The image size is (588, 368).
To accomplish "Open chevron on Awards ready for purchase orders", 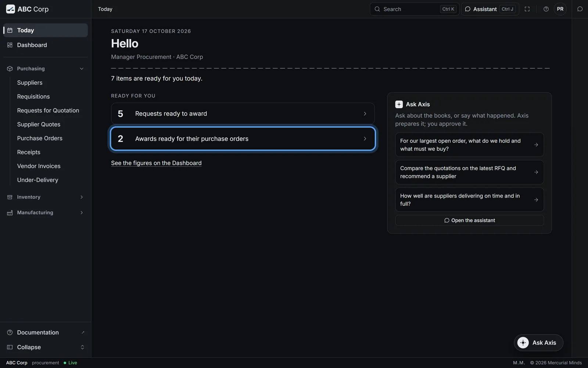I will [365, 139].
